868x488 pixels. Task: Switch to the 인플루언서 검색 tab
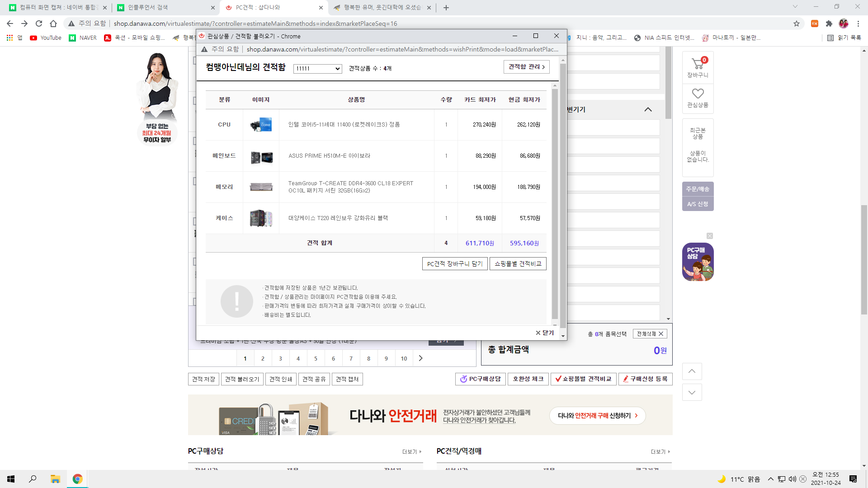coord(165,7)
